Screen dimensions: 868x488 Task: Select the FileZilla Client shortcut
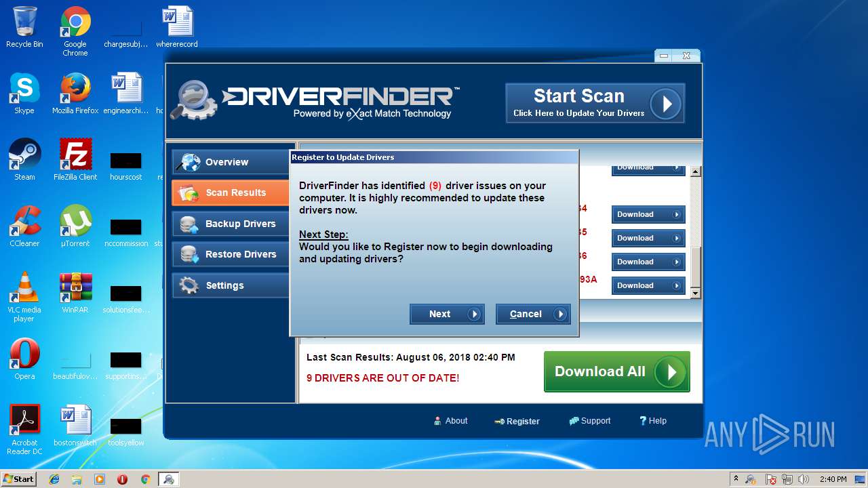(75, 160)
